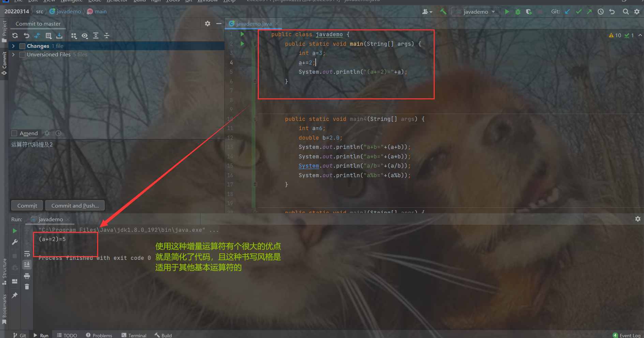This screenshot has height=338, width=644.
Task: Open the TODO tool window tab
Action: (67, 335)
